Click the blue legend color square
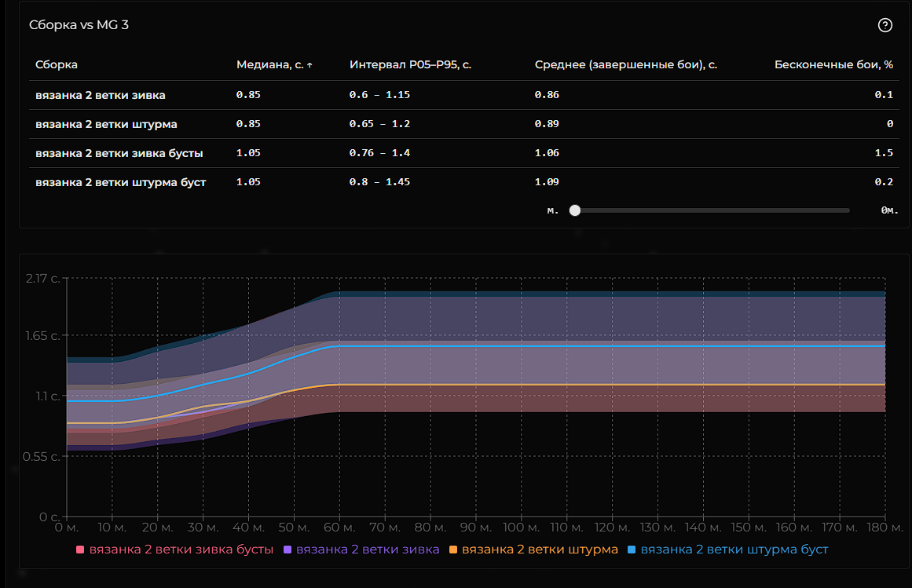This screenshot has width=912, height=588. (x=632, y=550)
